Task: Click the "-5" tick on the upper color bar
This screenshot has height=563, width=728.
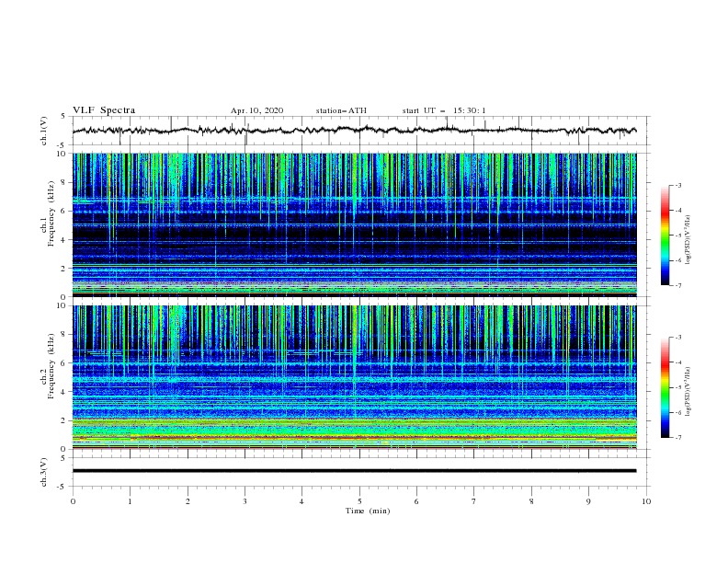Action: coord(677,236)
